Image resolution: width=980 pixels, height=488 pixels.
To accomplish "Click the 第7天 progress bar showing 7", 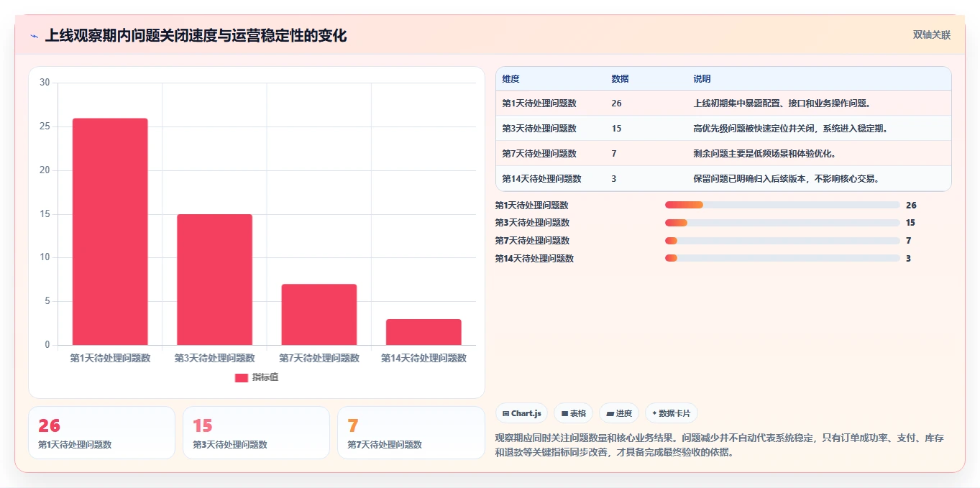I will (x=782, y=241).
